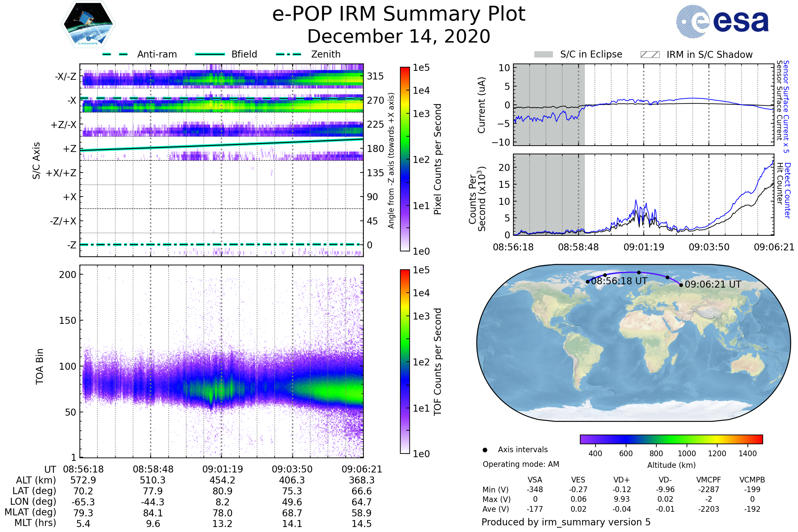Click the CASSIOPE satellite mission logo
The height and width of the screenshot is (532, 798).
point(88,24)
